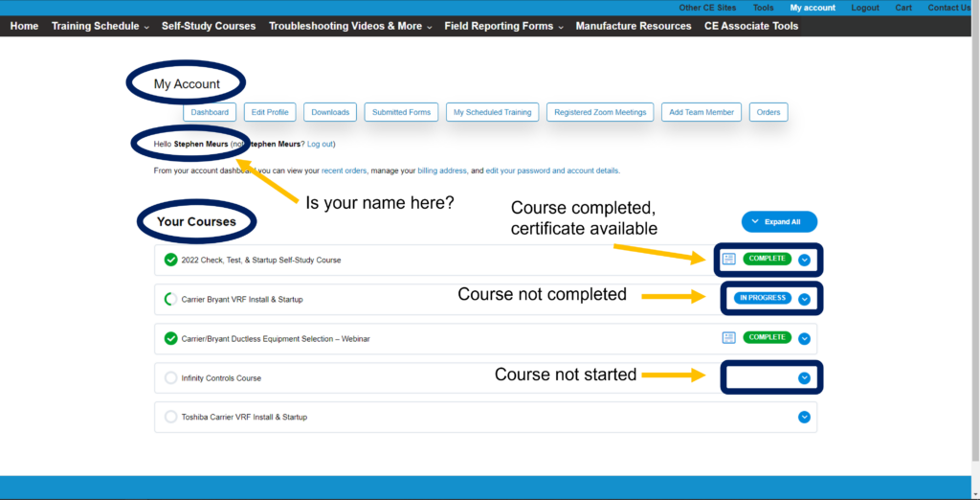
Task: Open the Downloads account button
Action: [x=330, y=112]
